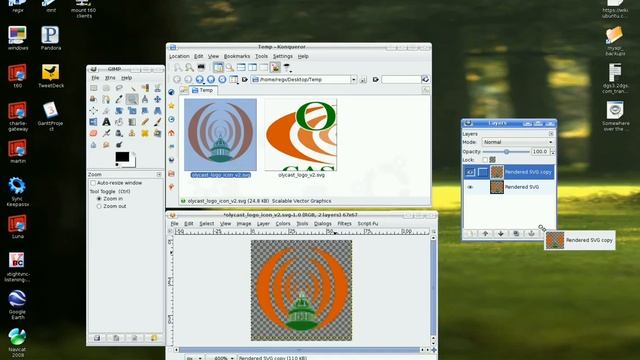
Task: Select the Pencil tool in GIMP toolbox
Action: tap(144, 122)
